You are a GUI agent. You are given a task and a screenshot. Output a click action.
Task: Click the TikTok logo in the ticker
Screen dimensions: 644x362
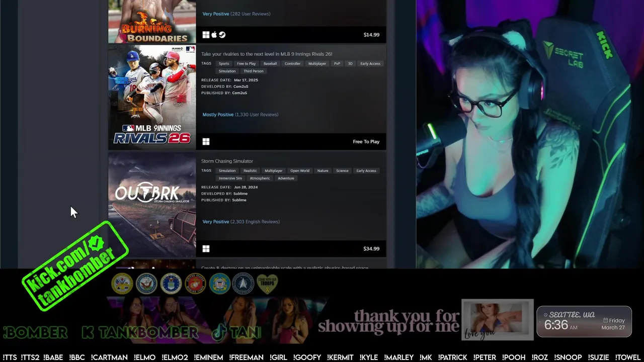pyautogui.click(x=219, y=332)
